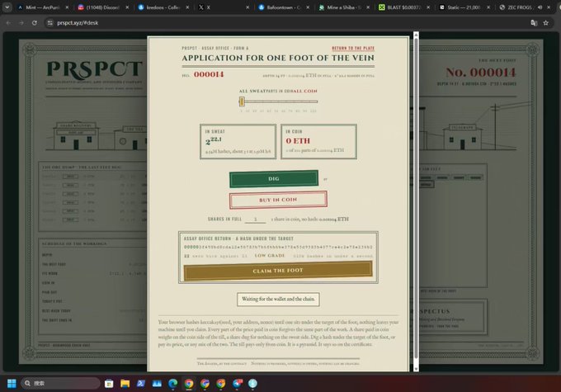Click the 0 ETH value in coin box
The image size is (561, 392).
298,141
